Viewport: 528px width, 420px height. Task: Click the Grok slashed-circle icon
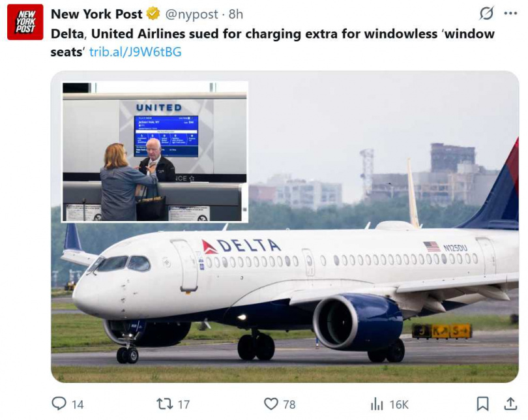coord(486,14)
